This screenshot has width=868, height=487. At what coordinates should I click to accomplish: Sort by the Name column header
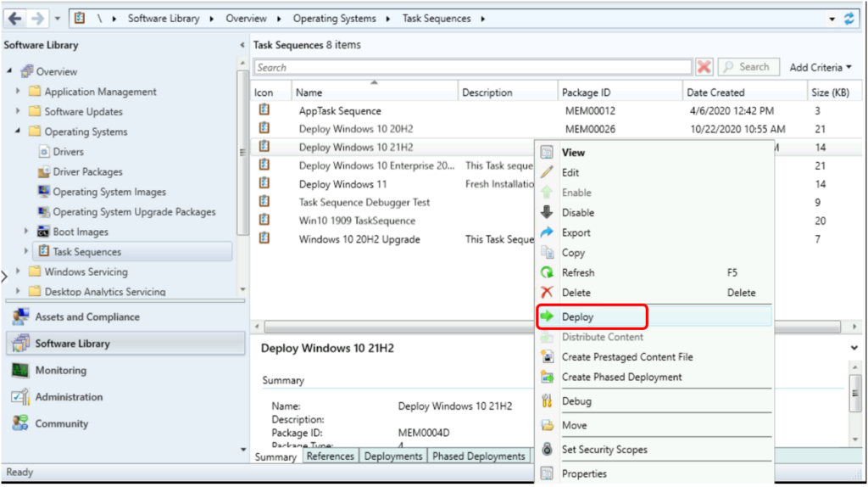375,92
